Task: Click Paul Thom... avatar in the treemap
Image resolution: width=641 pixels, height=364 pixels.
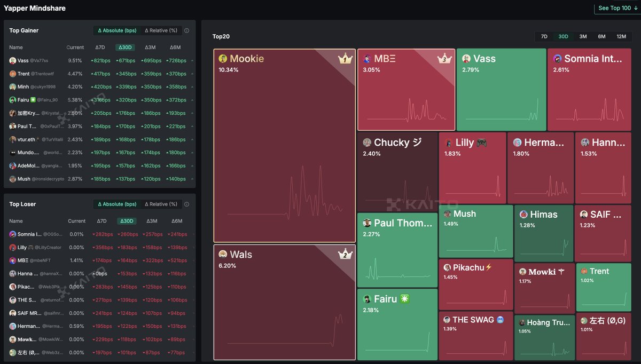Action: [x=367, y=223]
